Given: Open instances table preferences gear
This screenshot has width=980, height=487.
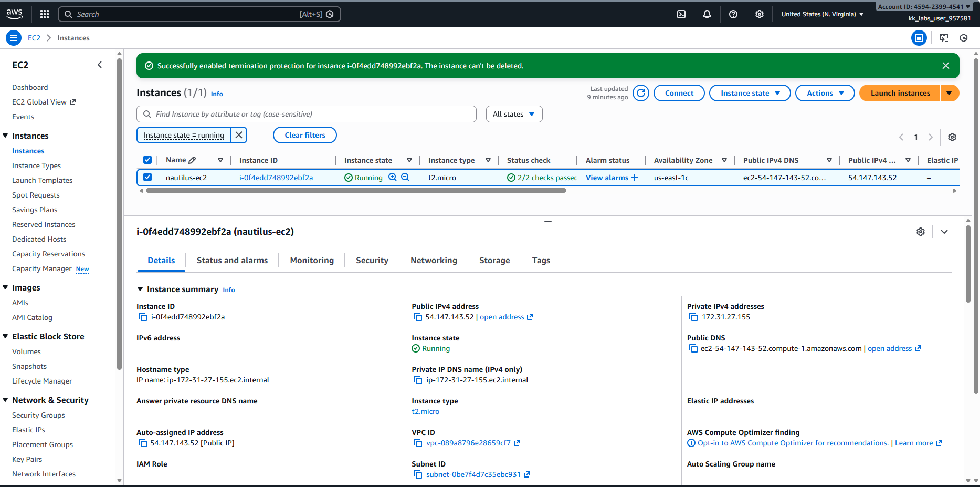Looking at the screenshot, I should click(x=952, y=137).
